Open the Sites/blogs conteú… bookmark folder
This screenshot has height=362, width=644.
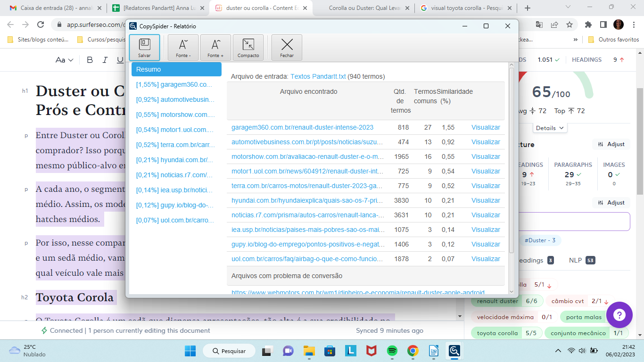[38, 40]
